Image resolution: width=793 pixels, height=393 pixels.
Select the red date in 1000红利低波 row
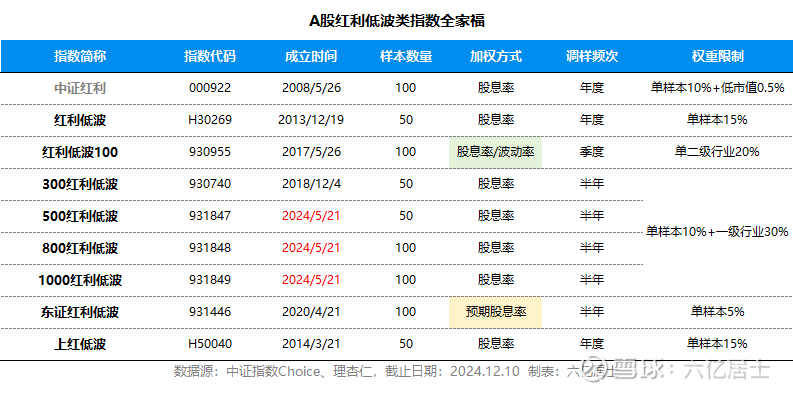pos(311,280)
